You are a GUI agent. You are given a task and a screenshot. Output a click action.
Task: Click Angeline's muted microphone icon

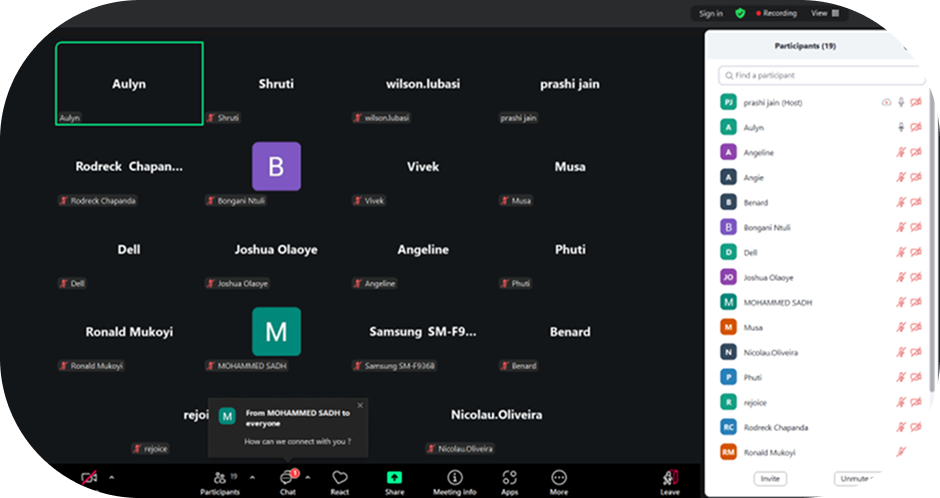[x=901, y=152]
